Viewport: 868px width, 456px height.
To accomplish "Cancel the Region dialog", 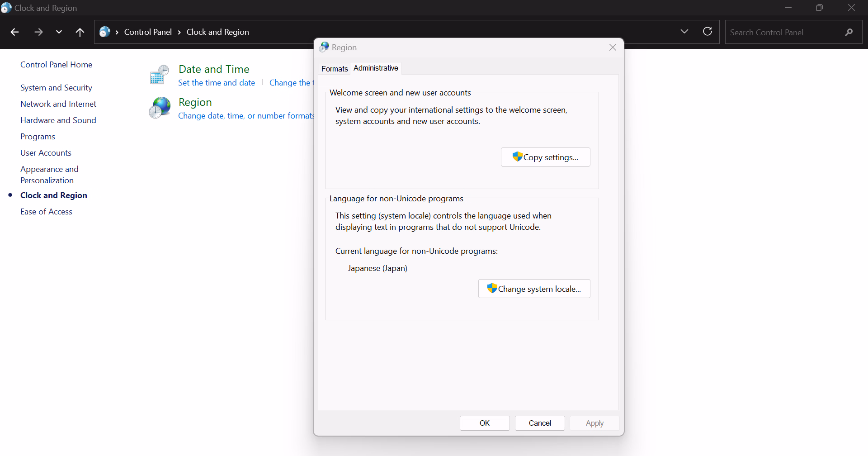I will click(540, 423).
